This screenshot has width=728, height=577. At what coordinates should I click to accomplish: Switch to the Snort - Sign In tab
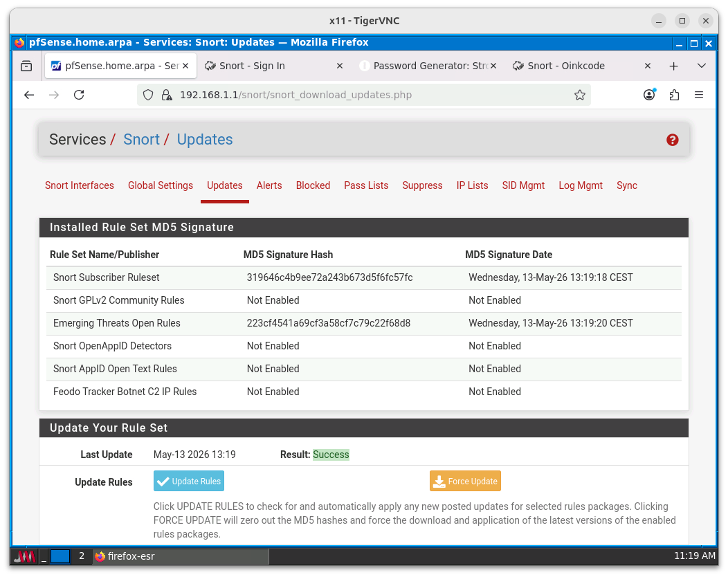(x=274, y=66)
